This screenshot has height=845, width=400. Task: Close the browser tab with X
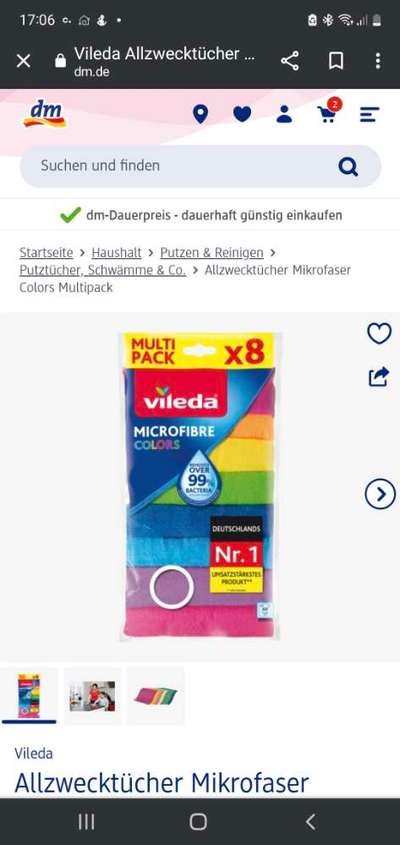click(23, 61)
